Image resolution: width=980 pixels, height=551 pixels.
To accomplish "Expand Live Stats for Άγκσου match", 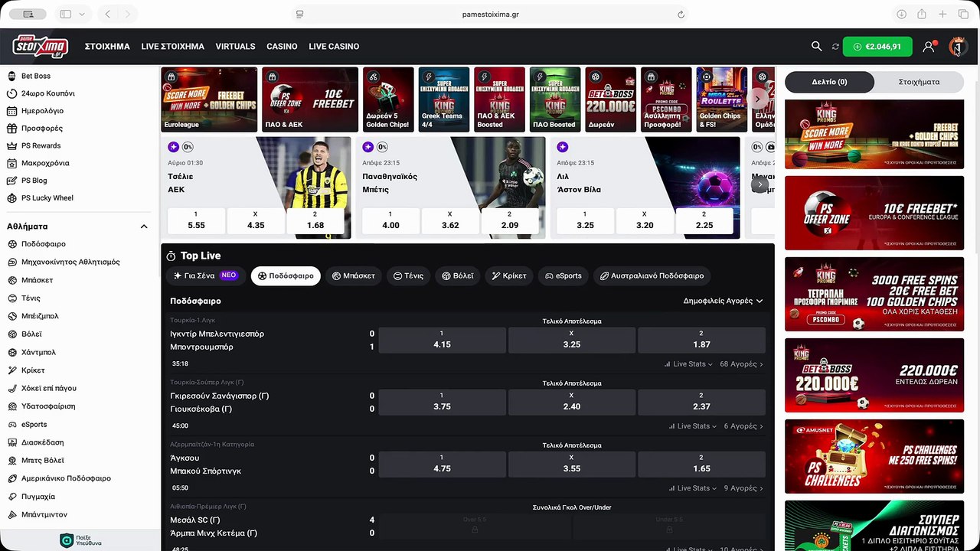I will (691, 488).
